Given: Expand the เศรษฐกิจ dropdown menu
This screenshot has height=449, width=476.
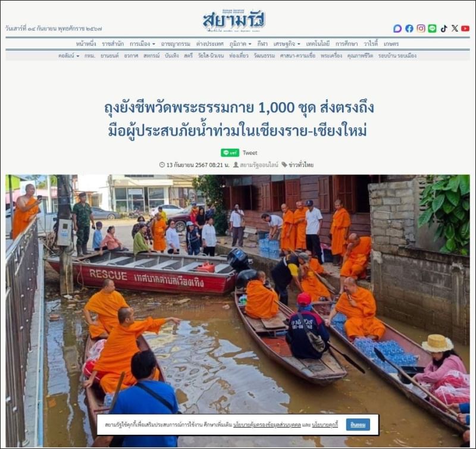Looking at the screenshot, I should click(287, 43).
